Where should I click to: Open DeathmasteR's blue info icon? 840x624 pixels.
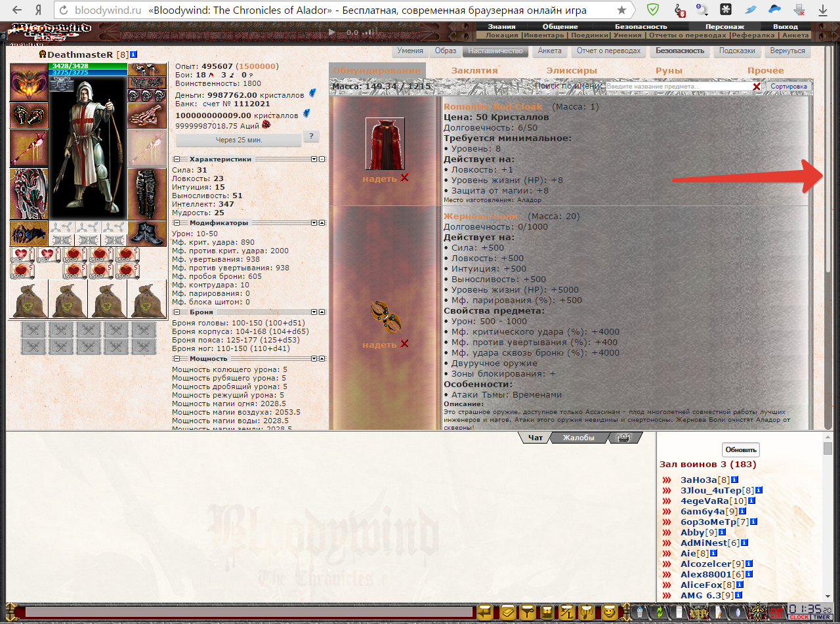pos(134,54)
